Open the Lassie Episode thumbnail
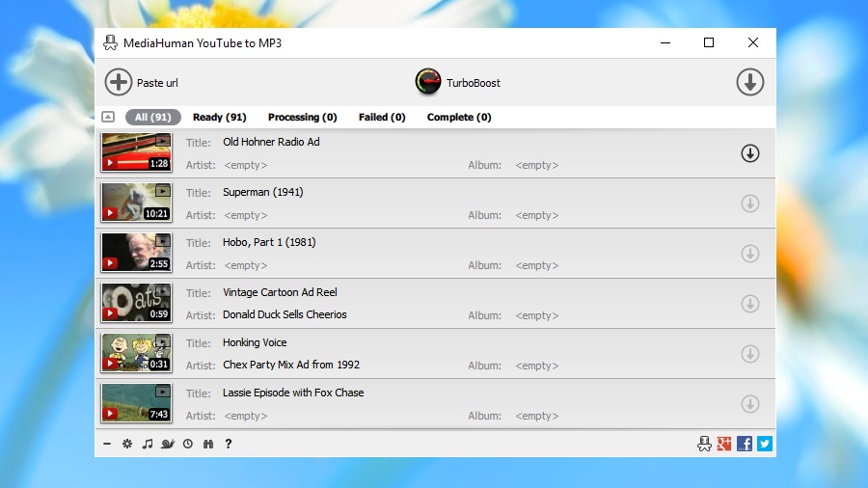 pos(137,403)
